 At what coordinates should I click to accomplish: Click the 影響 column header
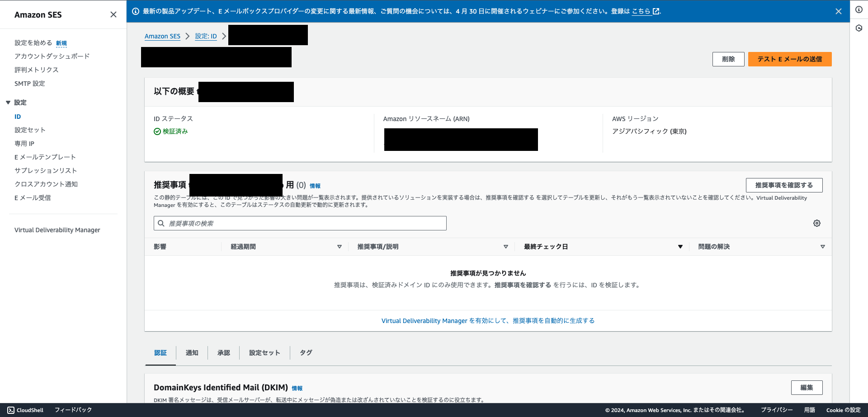[160, 247]
